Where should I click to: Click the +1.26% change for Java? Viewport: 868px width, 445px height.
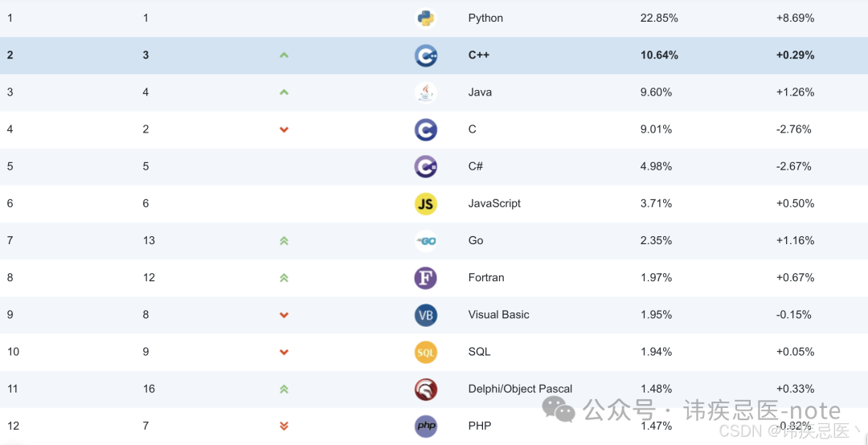[x=795, y=92]
